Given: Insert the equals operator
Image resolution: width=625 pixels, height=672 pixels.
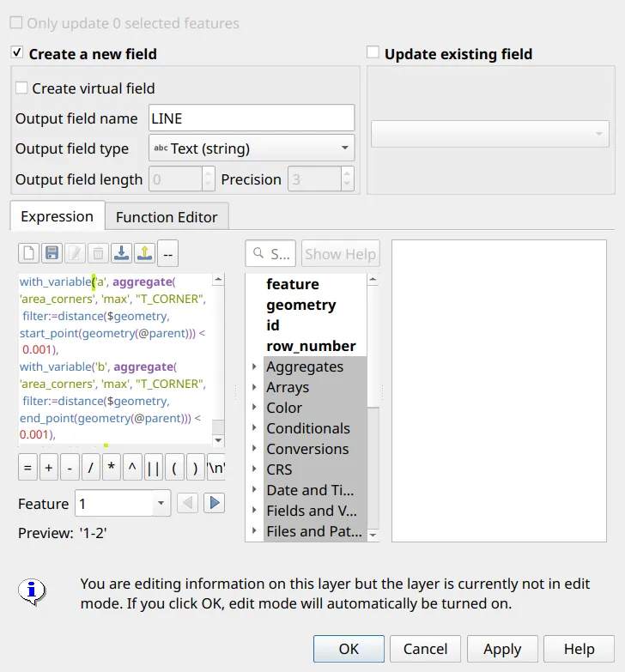Looking at the screenshot, I should coord(27,467).
